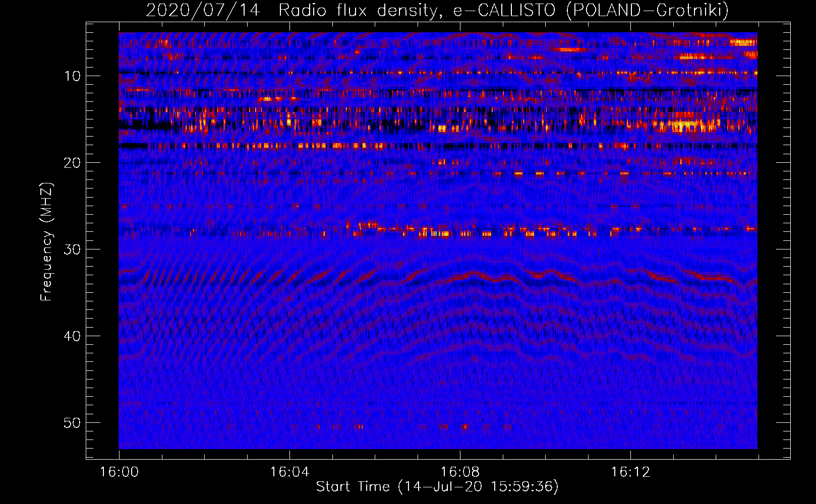Click the 16:00 time tick label
Screen dimensions: 816x504
click(x=119, y=472)
